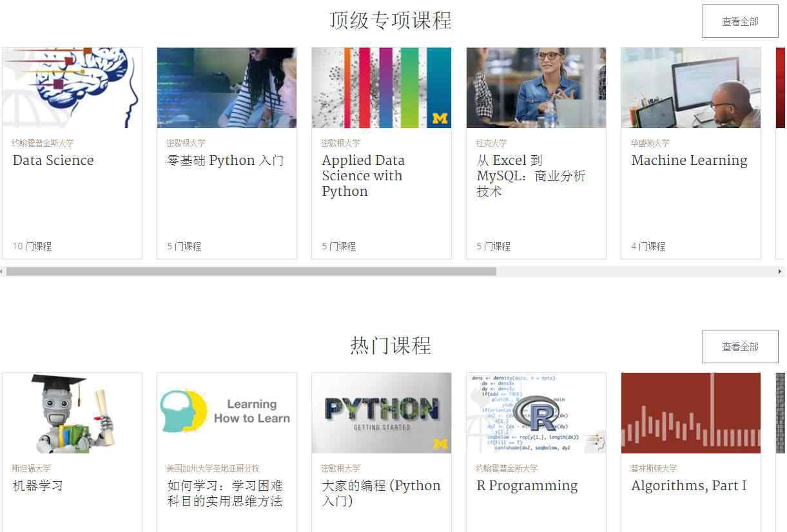Viewport: 787px width, 532px height.
Task: Click 大家的编程 (Python 入门) title
Action: [382, 493]
